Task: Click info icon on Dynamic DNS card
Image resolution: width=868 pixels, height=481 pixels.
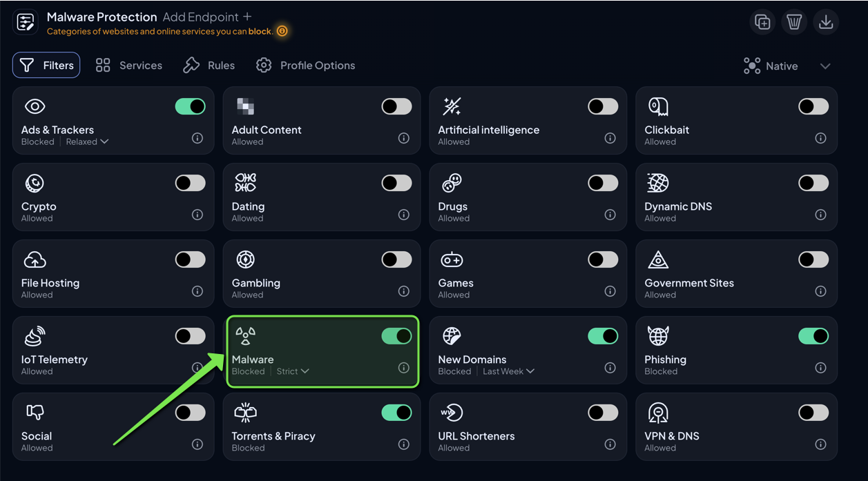Action: [x=820, y=215]
